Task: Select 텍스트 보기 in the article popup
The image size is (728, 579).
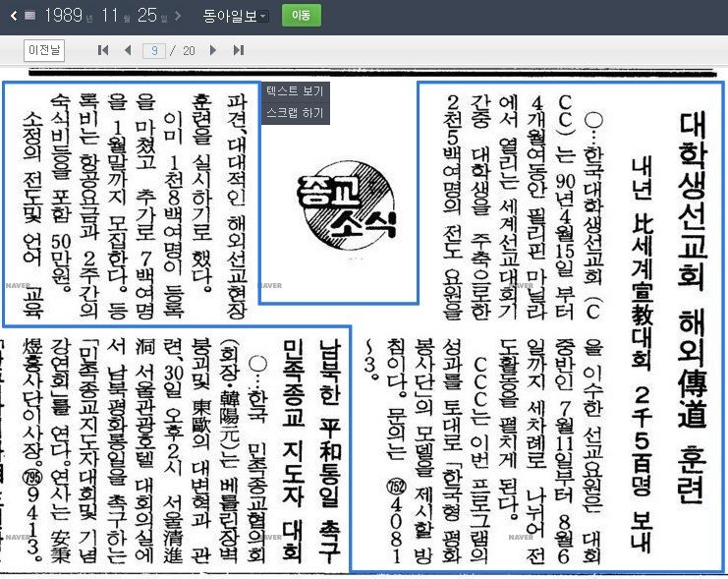Action: (x=296, y=91)
